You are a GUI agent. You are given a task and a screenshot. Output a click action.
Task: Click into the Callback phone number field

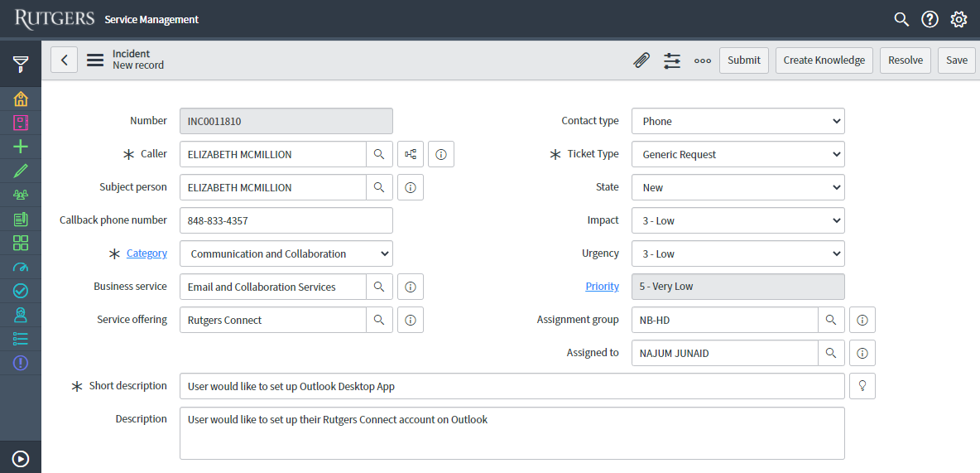286,220
